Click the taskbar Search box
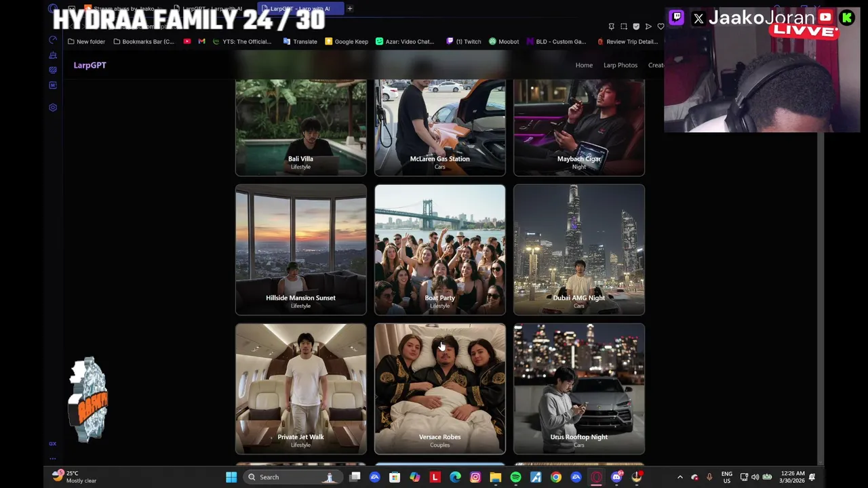Screen dimensions: 868x488 point(292,477)
